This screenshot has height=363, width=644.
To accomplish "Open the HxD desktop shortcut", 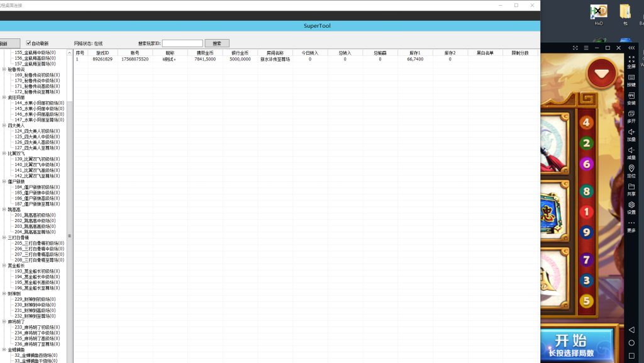I will point(599,14).
